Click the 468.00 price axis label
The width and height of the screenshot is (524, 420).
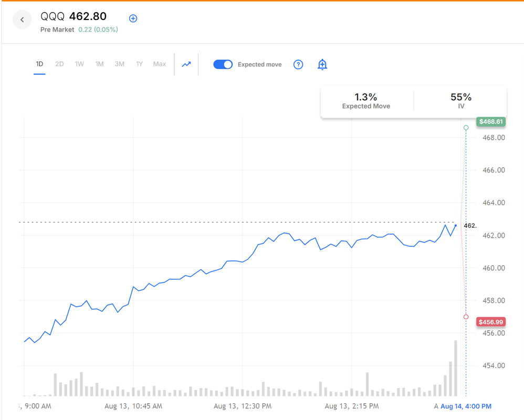click(494, 138)
